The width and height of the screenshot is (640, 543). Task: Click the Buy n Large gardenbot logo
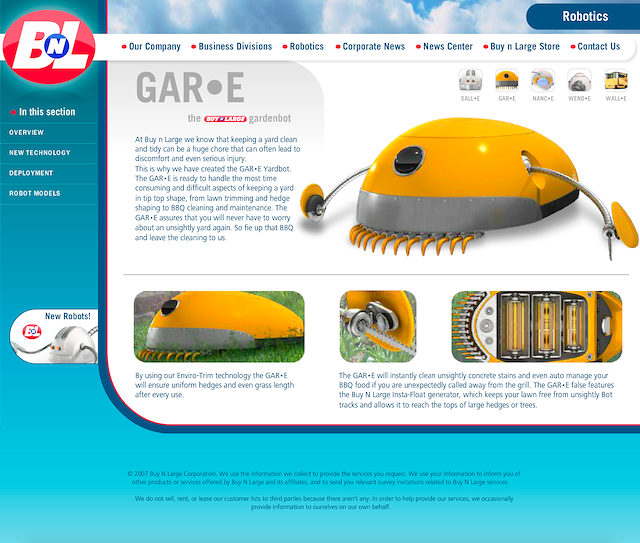tap(225, 119)
